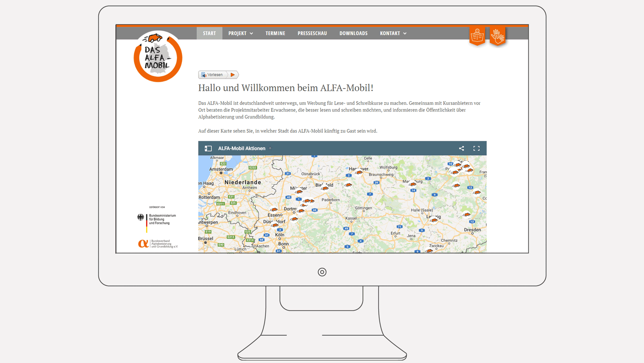Click the Vorlesen speaker icon

[204, 75]
